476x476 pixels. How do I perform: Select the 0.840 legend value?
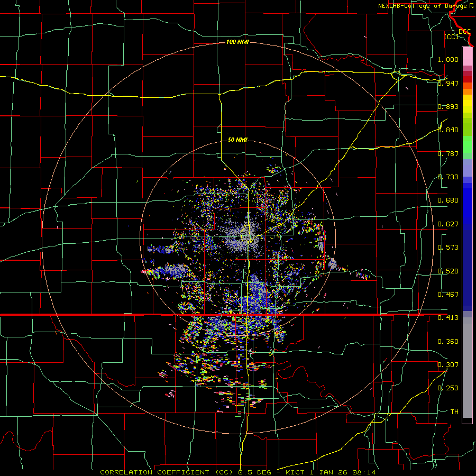pos(448,130)
